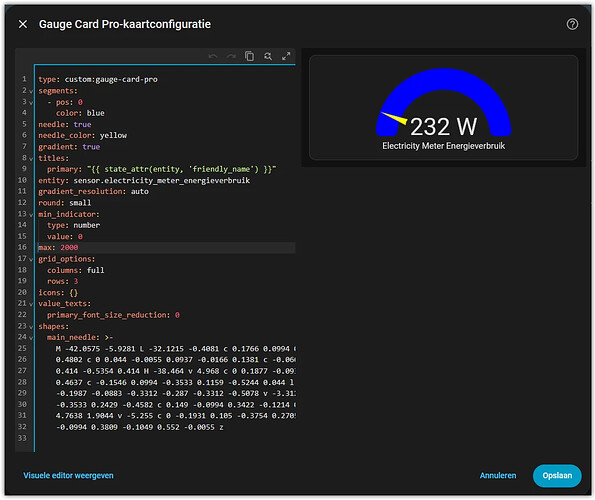The width and height of the screenshot is (595, 500).
Task: Click the undo icon in editor toolbar
Action: coord(213,57)
